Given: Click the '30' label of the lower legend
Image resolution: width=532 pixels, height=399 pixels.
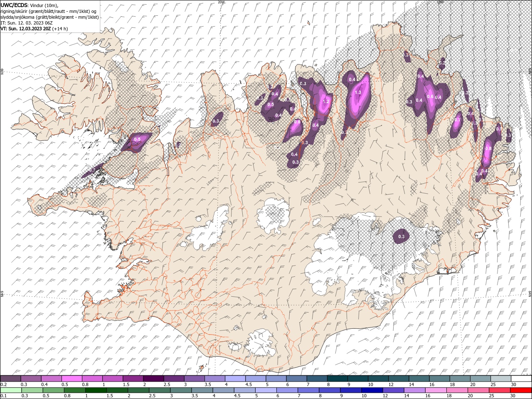Looking at the screenshot, I should click(x=513, y=396).
